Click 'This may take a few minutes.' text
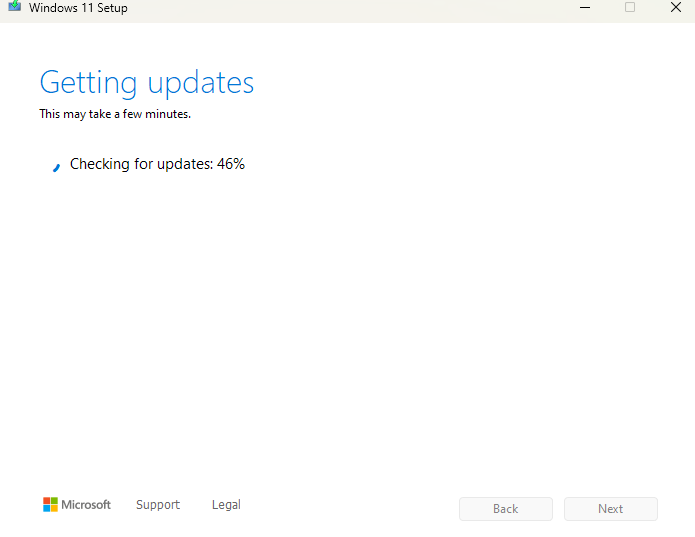The image size is (695, 537). point(115,114)
